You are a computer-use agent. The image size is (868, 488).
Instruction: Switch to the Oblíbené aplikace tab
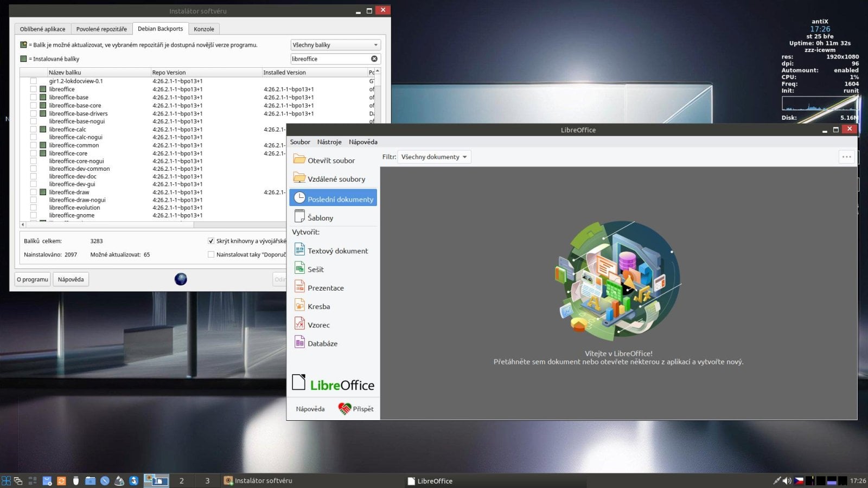[42, 29]
